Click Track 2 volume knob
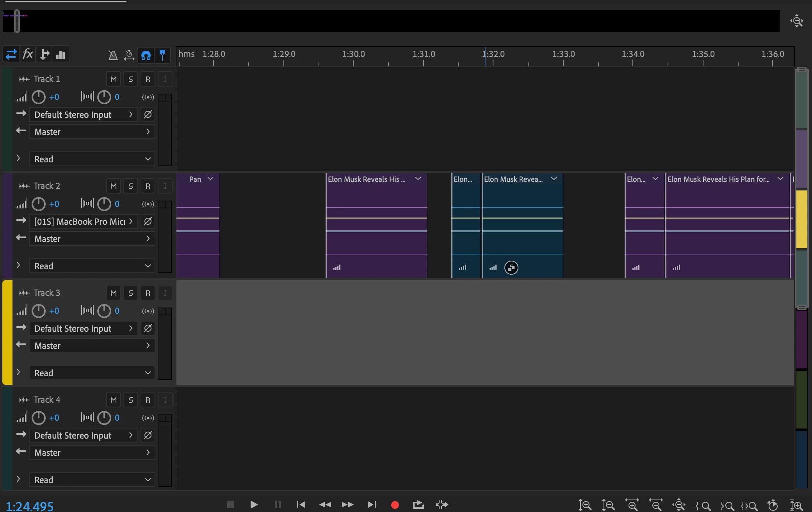The height and width of the screenshot is (512, 812). click(x=38, y=204)
